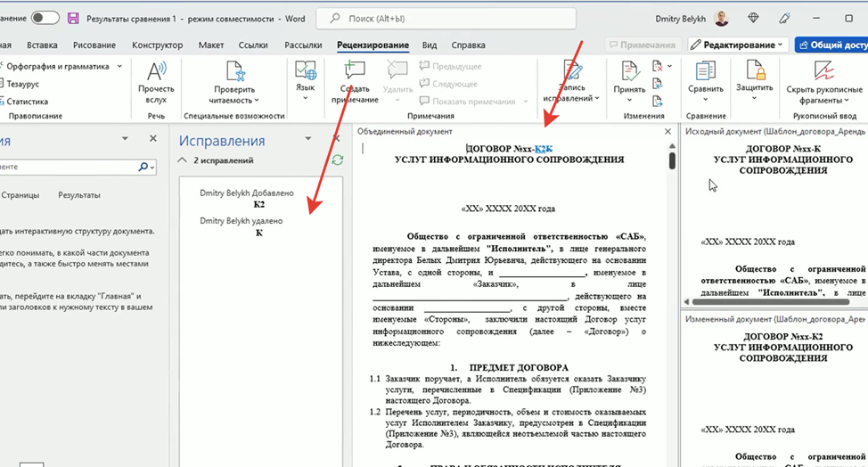
Task: Open Статистика word count
Action: click(x=25, y=102)
